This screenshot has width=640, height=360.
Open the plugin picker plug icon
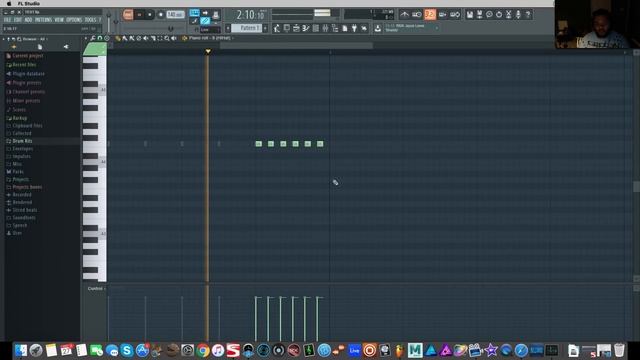[x=354, y=28]
